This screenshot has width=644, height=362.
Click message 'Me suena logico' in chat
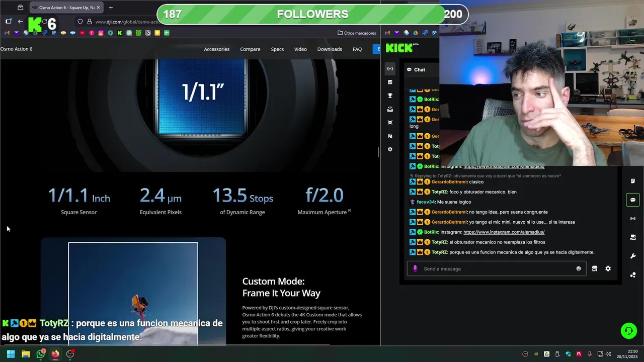pyautogui.click(x=454, y=202)
